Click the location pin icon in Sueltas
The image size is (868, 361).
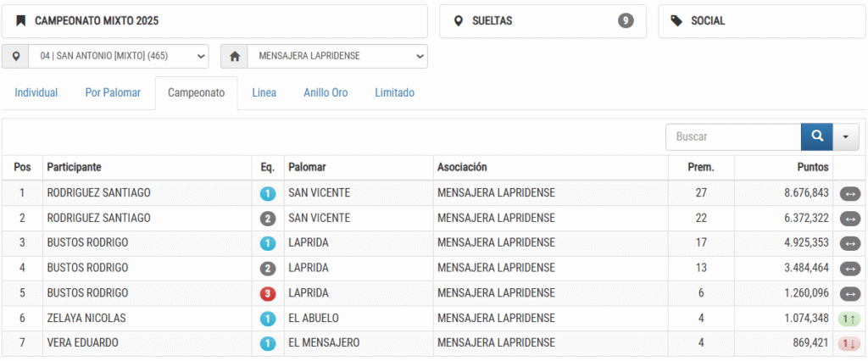click(458, 21)
